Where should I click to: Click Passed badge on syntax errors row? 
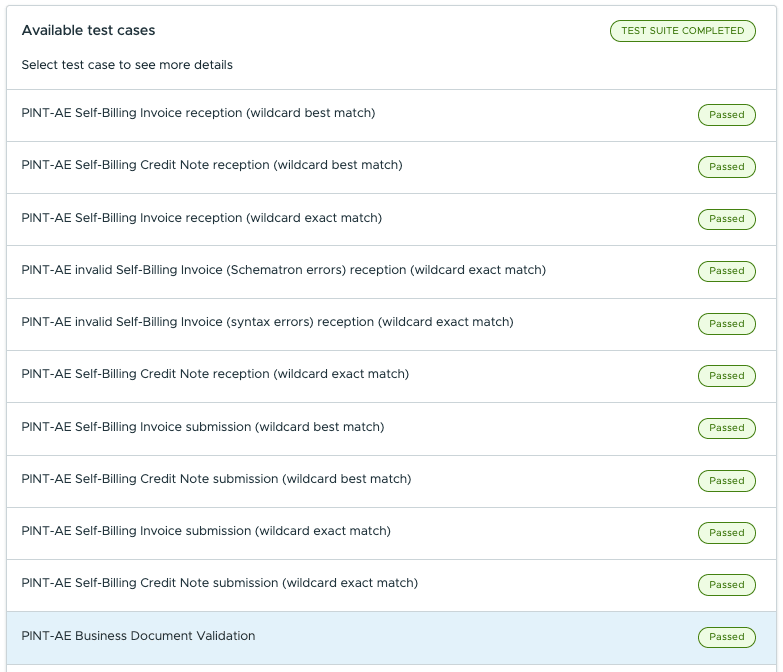(727, 324)
